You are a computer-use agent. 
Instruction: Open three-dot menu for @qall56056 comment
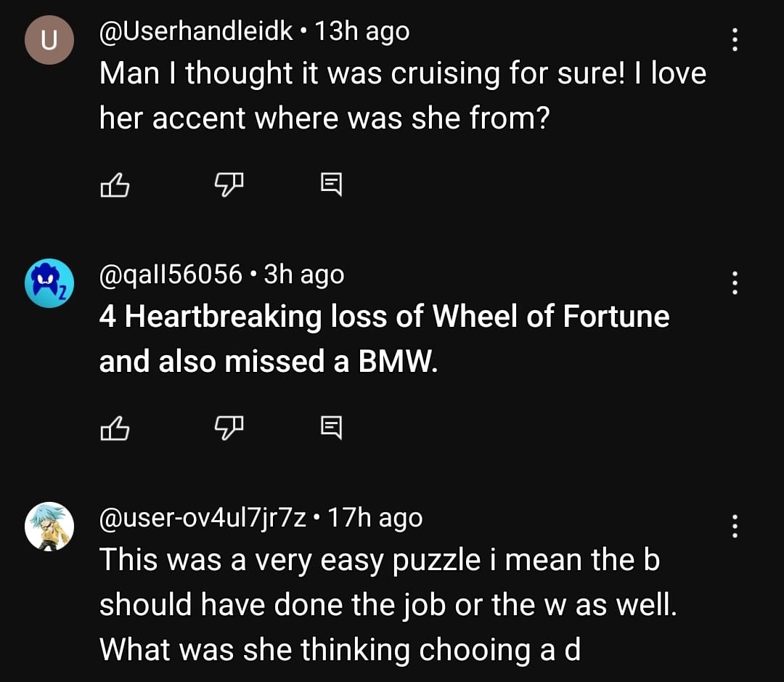pyautogui.click(x=735, y=282)
